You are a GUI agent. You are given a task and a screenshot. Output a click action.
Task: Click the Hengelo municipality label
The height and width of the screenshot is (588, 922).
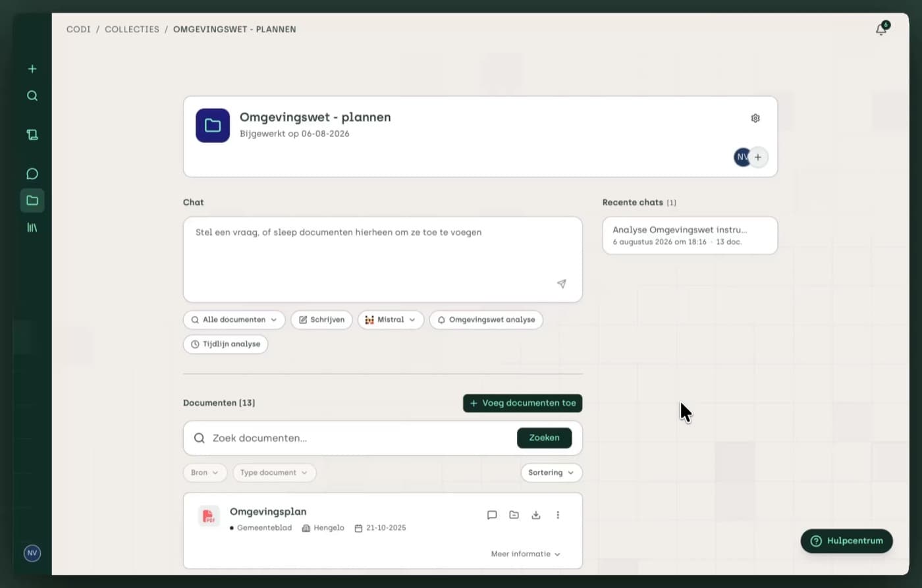[328, 528]
